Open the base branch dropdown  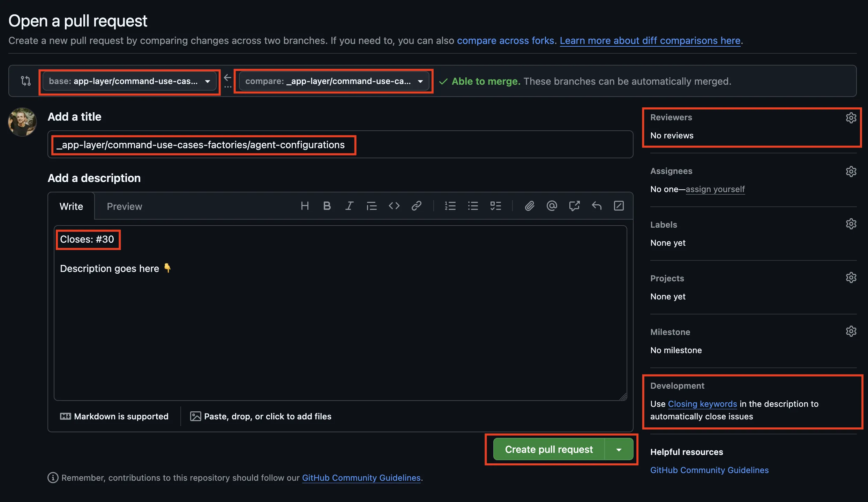pos(129,81)
